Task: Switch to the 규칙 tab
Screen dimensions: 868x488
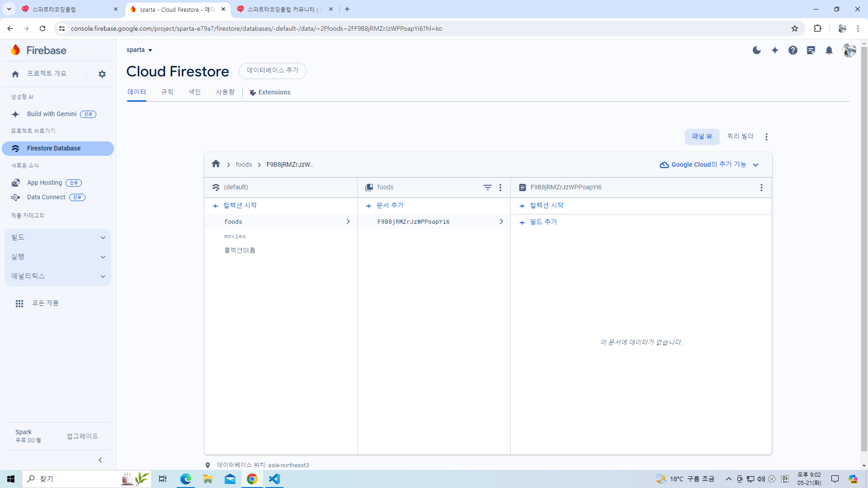Action: pos(167,92)
